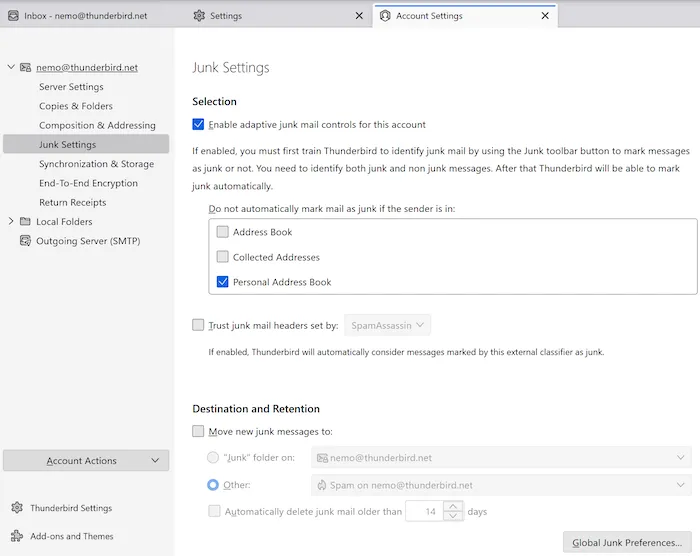Check Automatically delete junk mail checkbox
The width and height of the screenshot is (700, 556).
click(214, 511)
